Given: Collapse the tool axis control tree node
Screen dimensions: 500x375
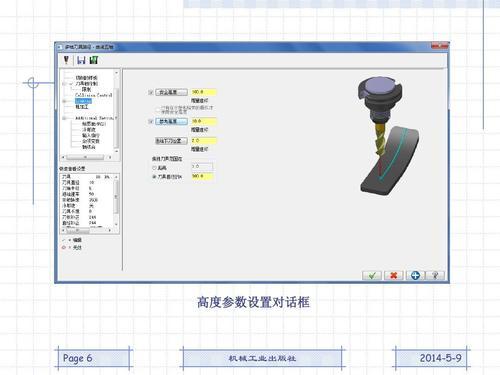Looking at the screenshot, I should (x=71, y=84).
